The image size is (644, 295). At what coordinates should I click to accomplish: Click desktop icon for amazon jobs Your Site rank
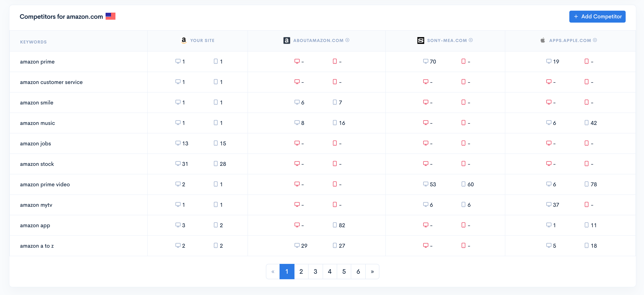click(178, 143)
